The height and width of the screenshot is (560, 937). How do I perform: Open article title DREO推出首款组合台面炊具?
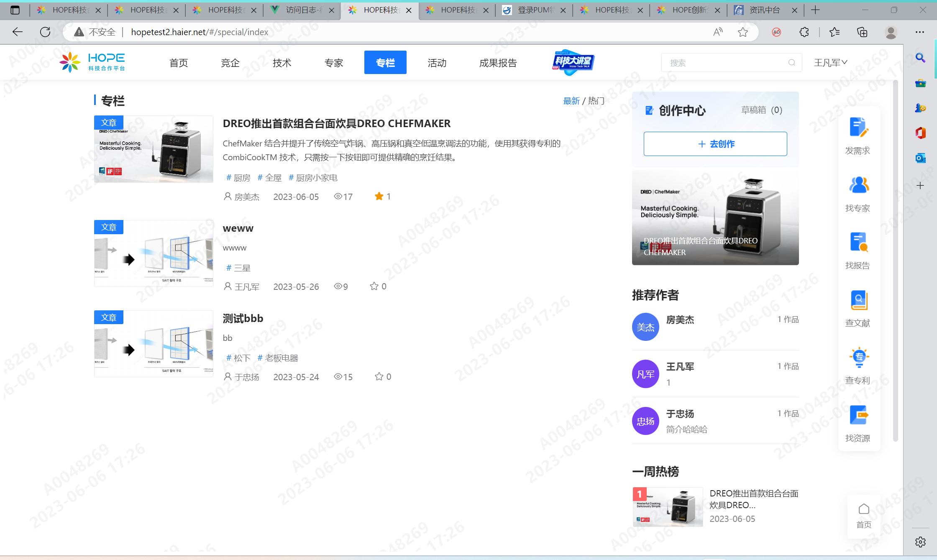click(337, 123)
